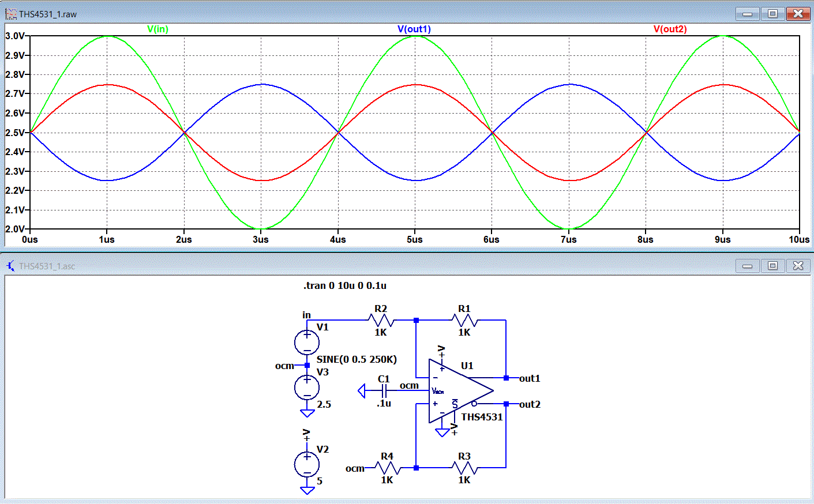Click the .tran 0 10u 0 0.1u directive
The height and width of the screenshot is (504, 814).
(x=345, y=285)
